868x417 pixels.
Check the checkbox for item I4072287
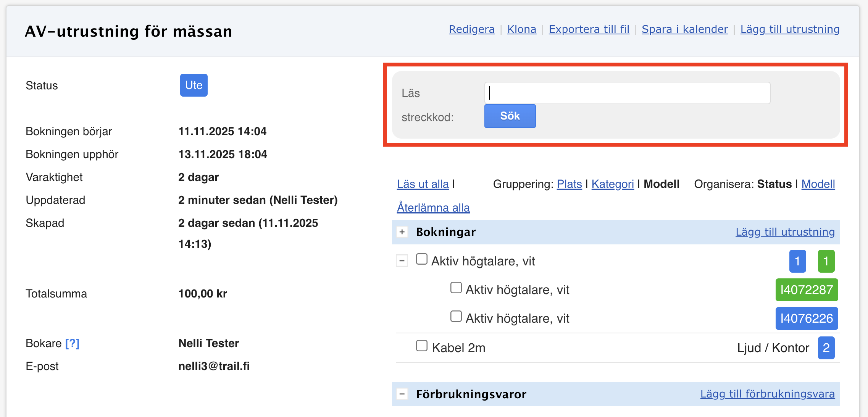[x=456, y=288]
